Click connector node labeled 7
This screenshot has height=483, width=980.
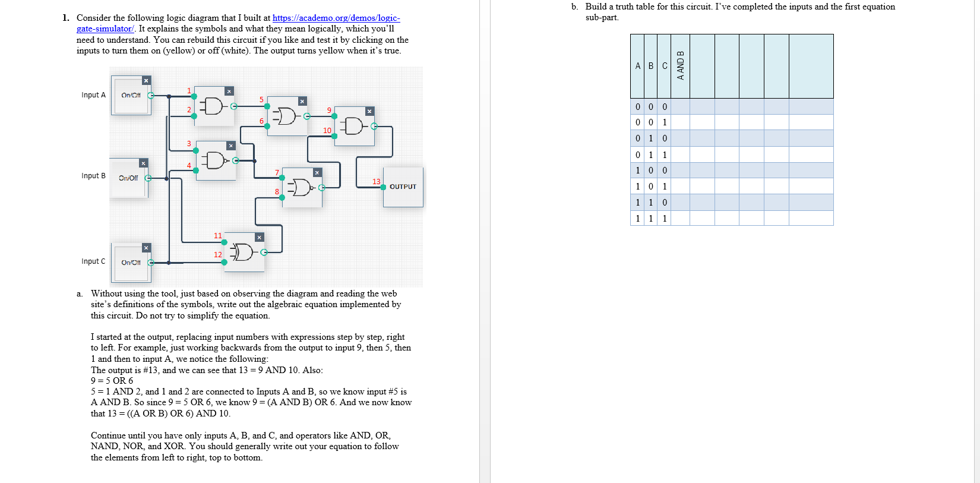coord(282,178)
